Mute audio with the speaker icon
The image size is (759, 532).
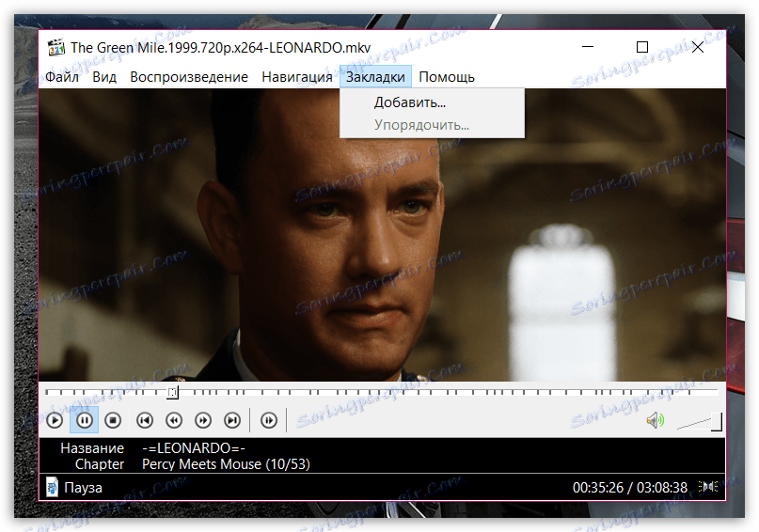point(655,420)
